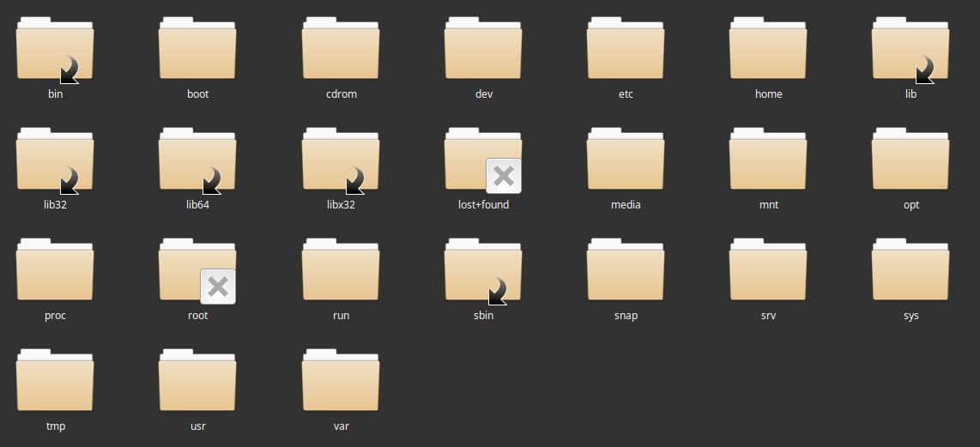980x447 pixels.
Task: Select the bin symlink folder icon
Action: (55, 49)
